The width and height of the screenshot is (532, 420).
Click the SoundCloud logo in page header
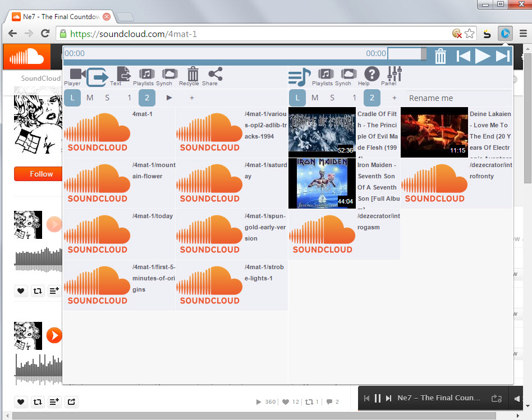(27, 56)
